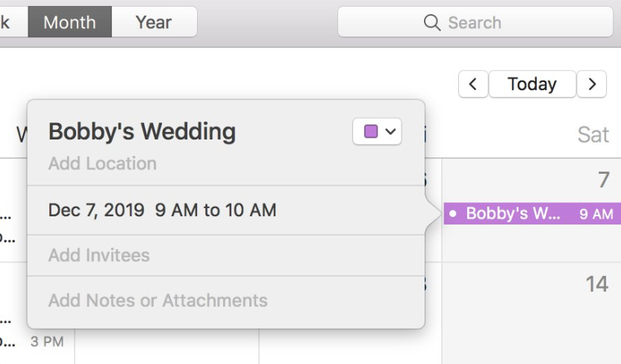Image resolution: width=621 pixels, height=364 pixels.
Task: Edit the Bobby's Wedding title in popover
Action: [142, 132]
